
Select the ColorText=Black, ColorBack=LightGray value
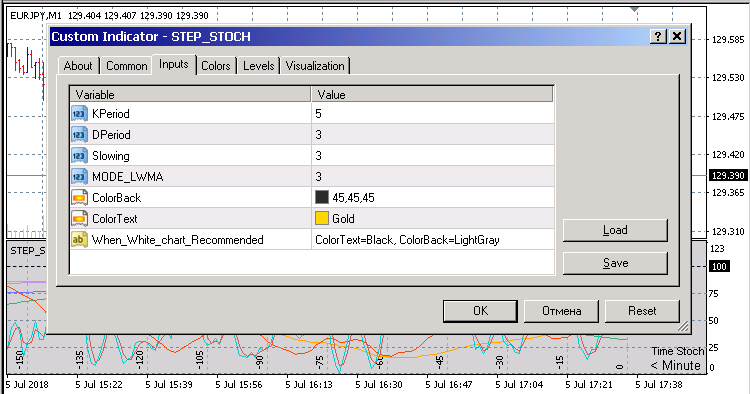point(407,240)
